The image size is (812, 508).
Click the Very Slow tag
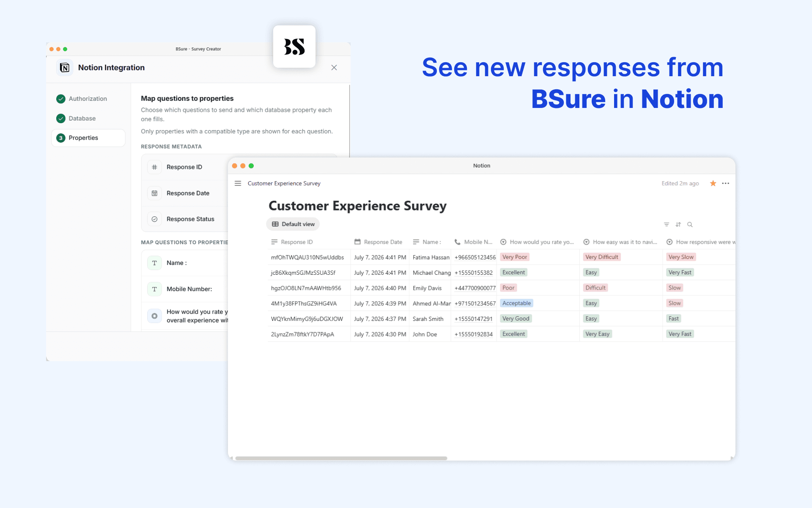point(681,257)
